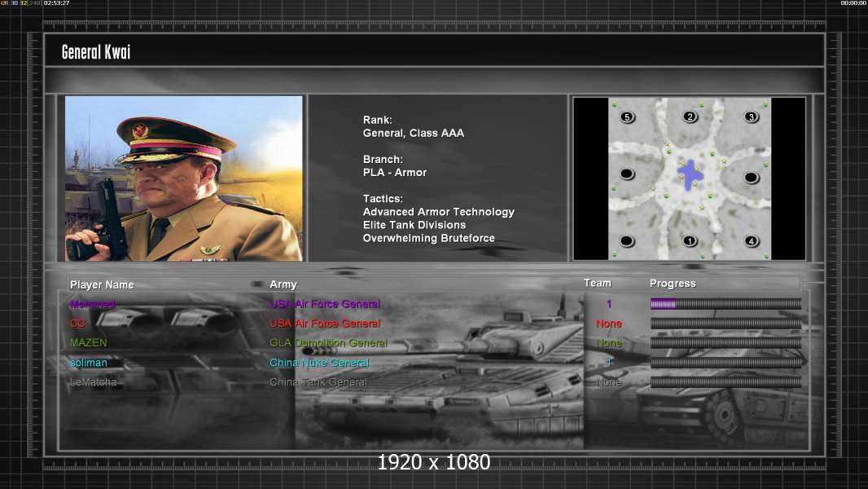This screenshot has width=868, height=489.
Task: Click 'General, Class AAA' rank text
Action: click(x=414, y=133)
